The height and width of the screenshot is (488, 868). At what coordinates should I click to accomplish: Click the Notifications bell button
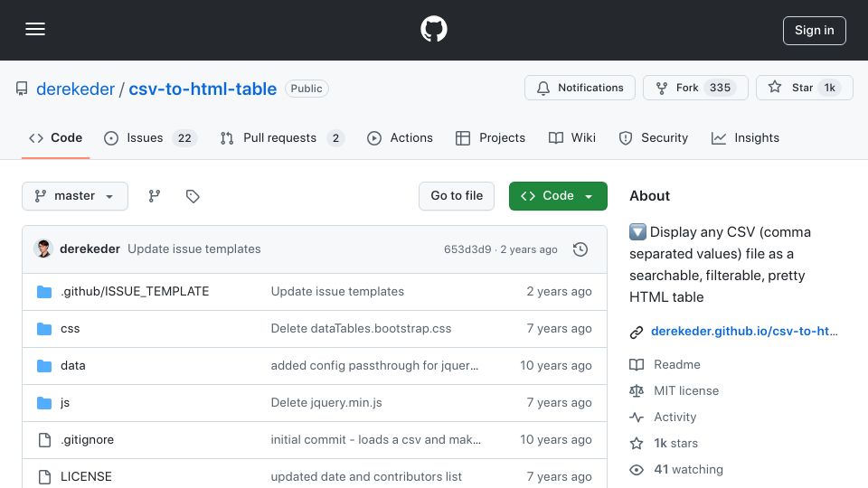tap(580, 88)
